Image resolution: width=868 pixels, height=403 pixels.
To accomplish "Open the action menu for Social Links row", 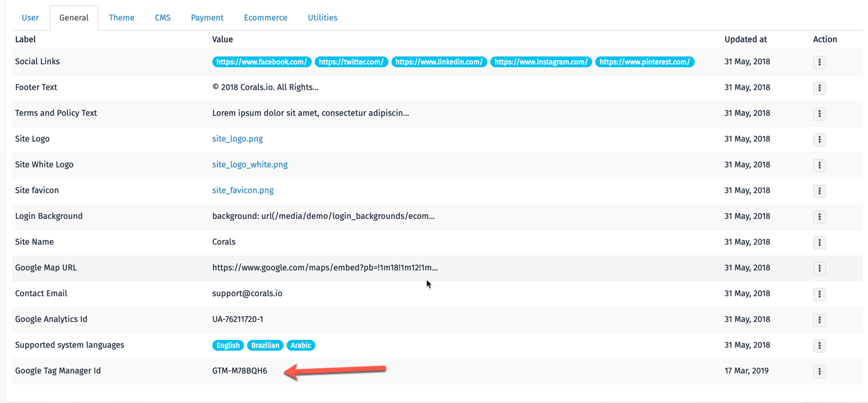I will pos(819,62).
